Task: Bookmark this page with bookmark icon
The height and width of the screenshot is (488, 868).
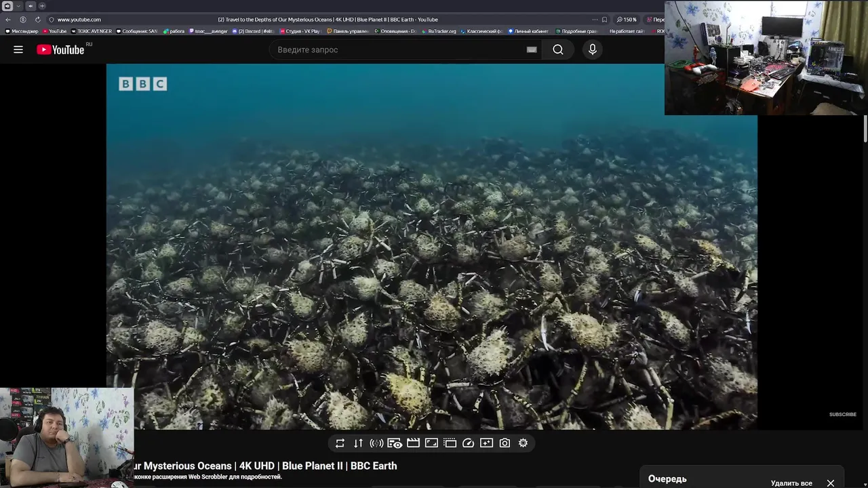Action: pyautogui.click(x=604, y=20)
